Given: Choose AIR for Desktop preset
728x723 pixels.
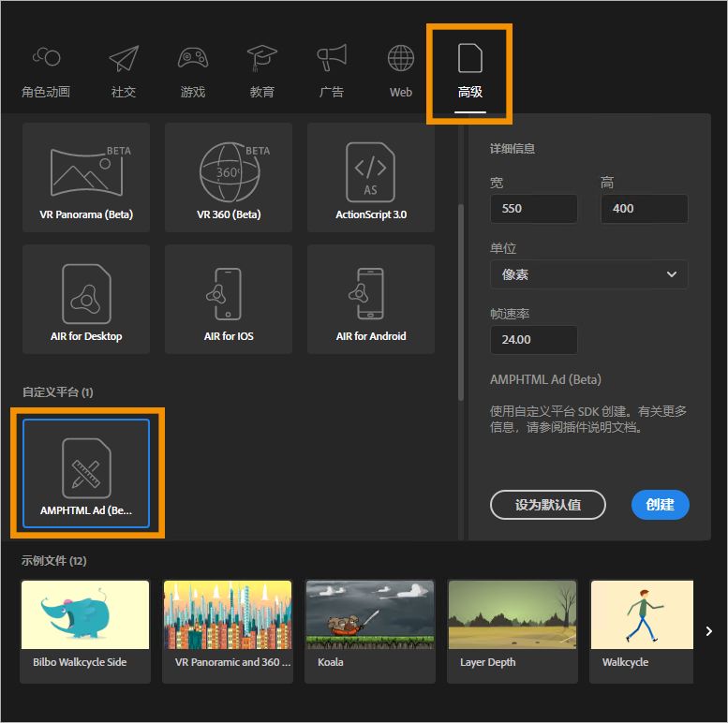Looking at the screenshot, I should coord(86,300).
